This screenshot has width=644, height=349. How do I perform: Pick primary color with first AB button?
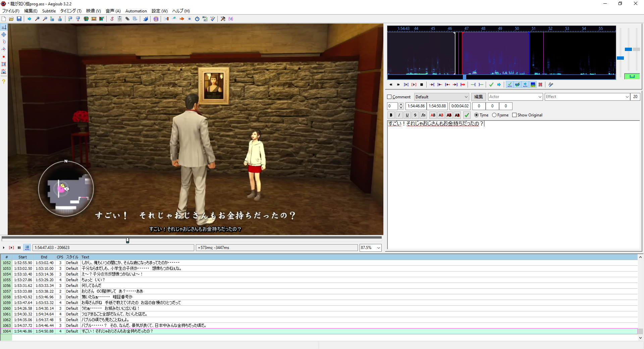pyautogui.click(x=433, y=115)
